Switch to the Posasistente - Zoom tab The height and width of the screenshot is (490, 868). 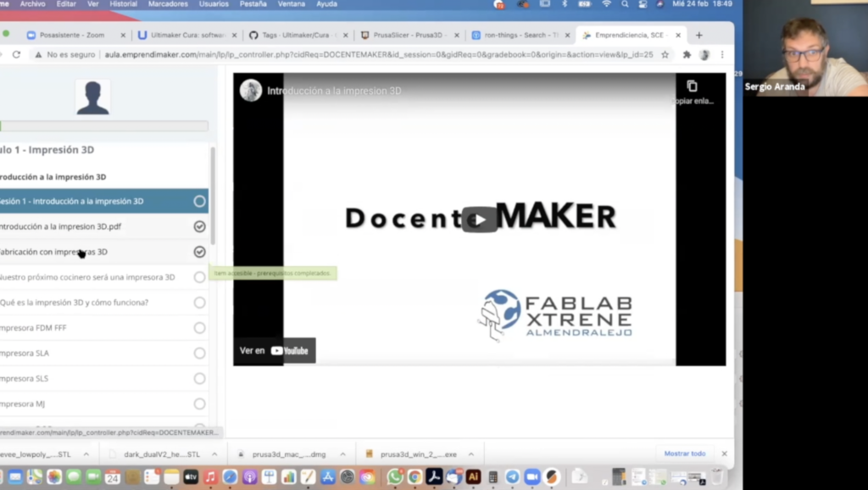tap(72, 35)
